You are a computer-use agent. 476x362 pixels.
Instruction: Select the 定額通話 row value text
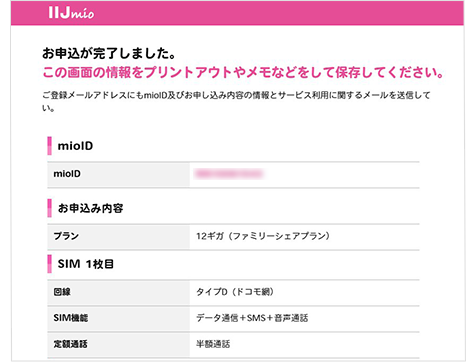coord(213,344)
